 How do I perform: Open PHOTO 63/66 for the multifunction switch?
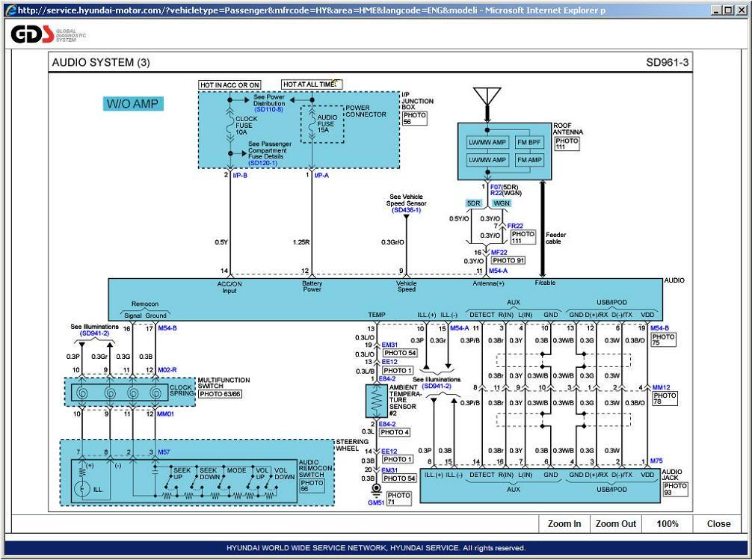click(x=220, y=394)
